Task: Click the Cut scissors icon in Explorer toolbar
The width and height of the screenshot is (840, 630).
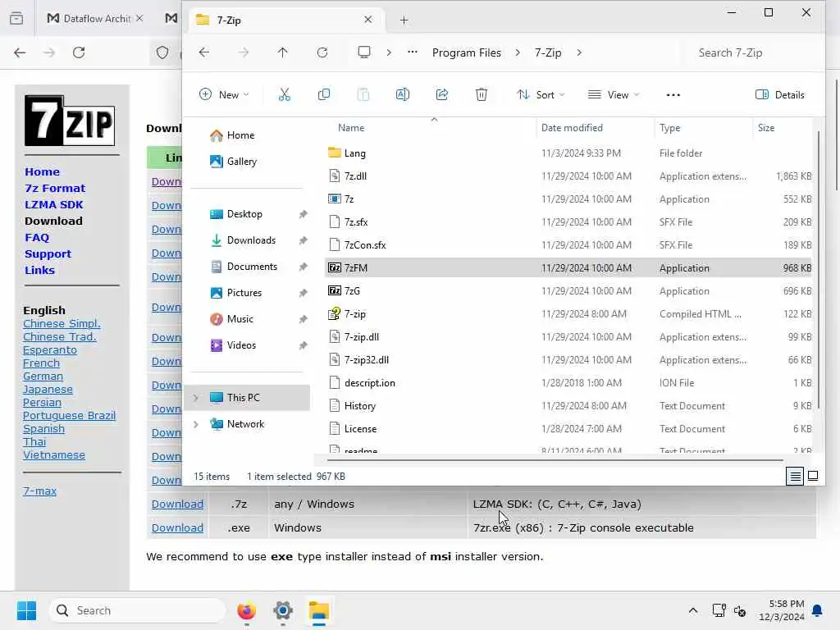Action: click(285, 95)
